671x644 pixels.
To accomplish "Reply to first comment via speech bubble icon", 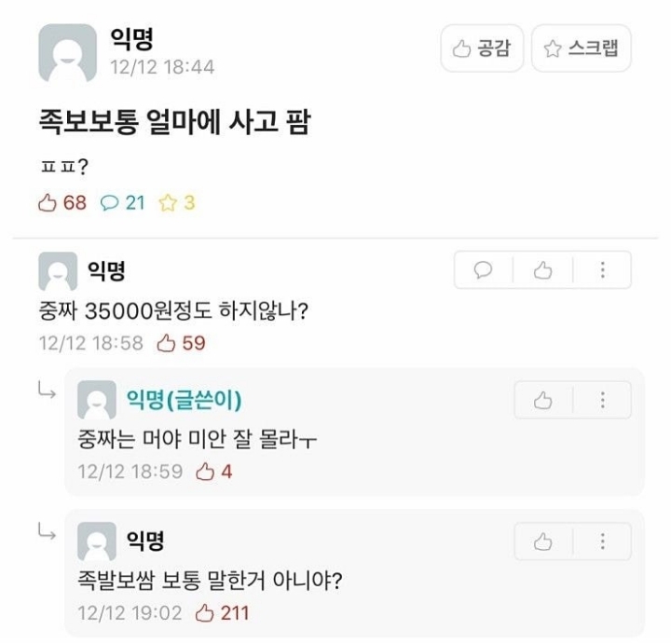I will 483,270.
